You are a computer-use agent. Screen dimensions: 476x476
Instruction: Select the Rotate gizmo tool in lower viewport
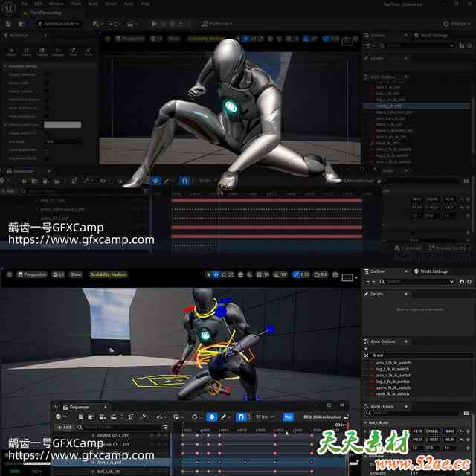[x=224, y=274]
